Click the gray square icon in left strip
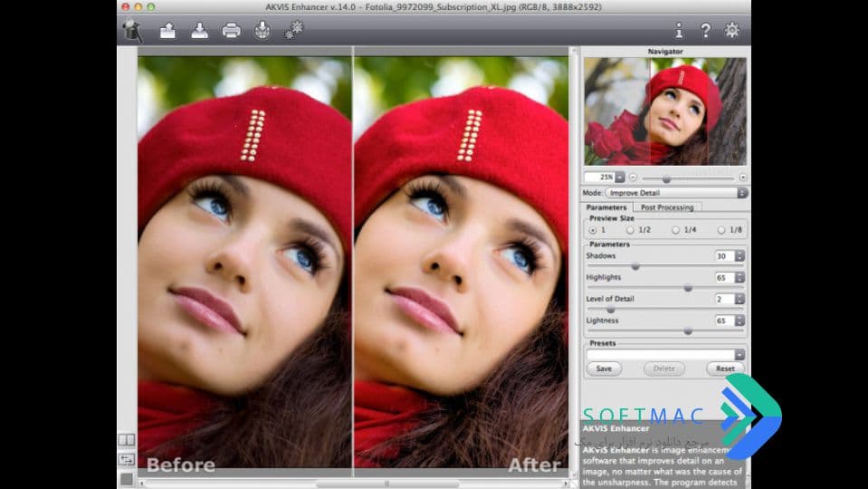868x489 pixels. tap(126, 478)
